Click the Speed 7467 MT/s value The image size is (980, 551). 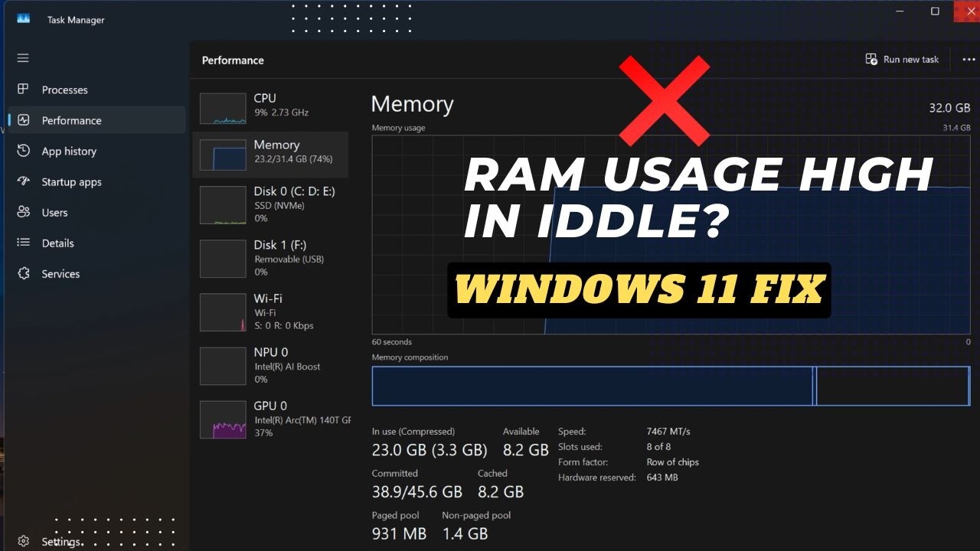tap(668, 431)
